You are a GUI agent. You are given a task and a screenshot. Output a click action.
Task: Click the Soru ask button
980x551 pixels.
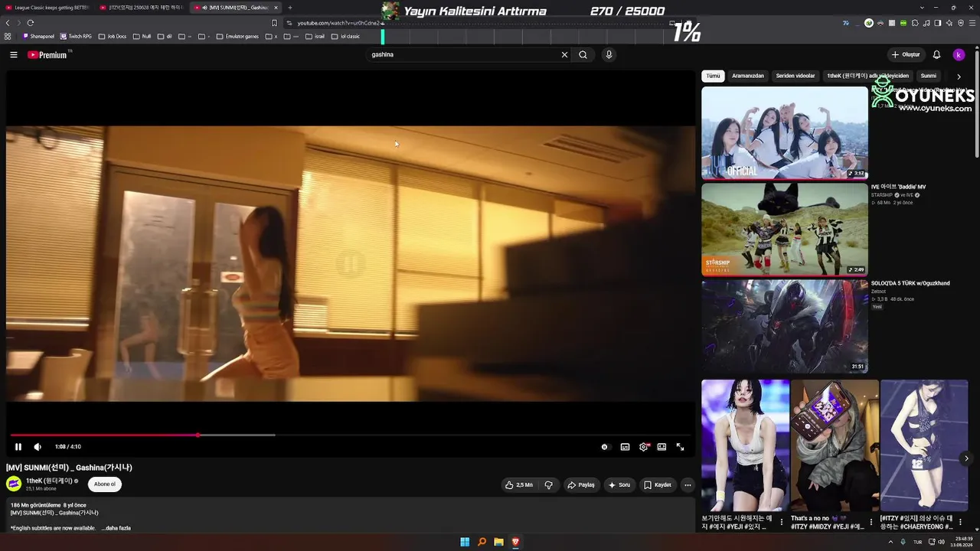[x=619, y=484]
